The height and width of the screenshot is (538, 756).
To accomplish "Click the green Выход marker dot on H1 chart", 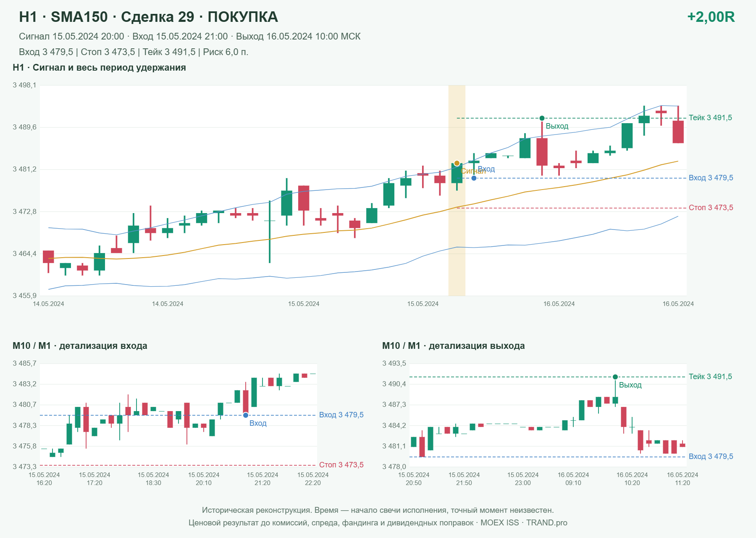I will pyautogui.click(x=542, y=118).
